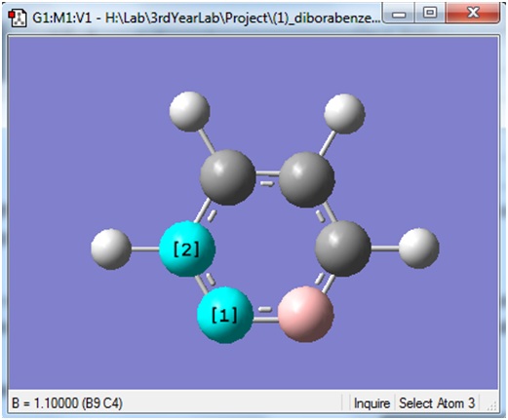The image size is (508, 420).
Task: Select the cyan atom labeled [2]
Action: click(187, 248)
